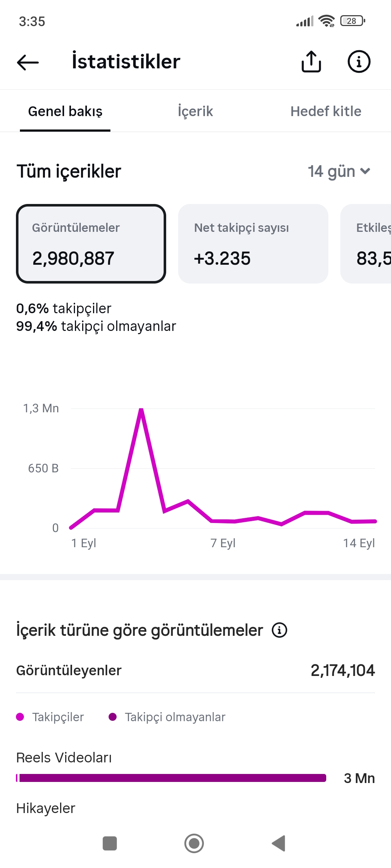Select the partially visible Etkileşim card
This screenshot has width=391, height=868.
pyautogui.click(x=366, y=244)
